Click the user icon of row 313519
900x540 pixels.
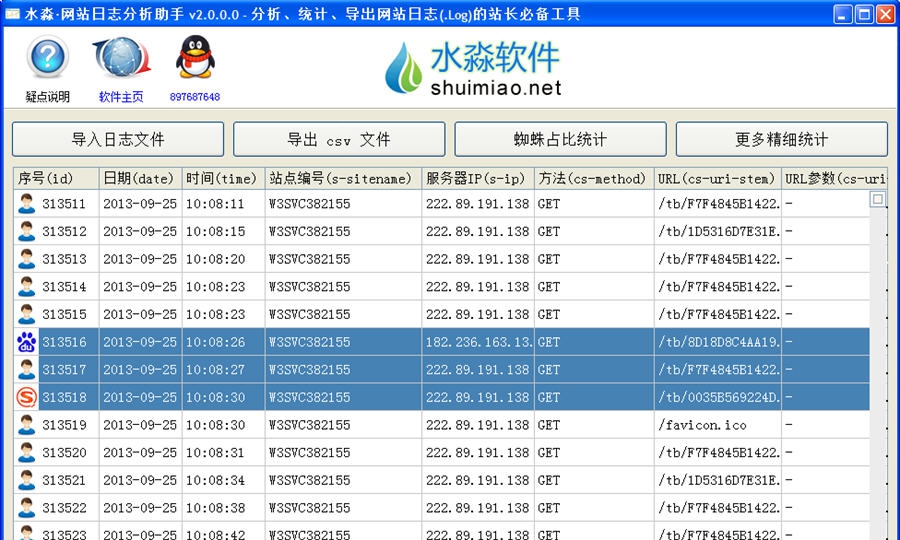[26, 425]
